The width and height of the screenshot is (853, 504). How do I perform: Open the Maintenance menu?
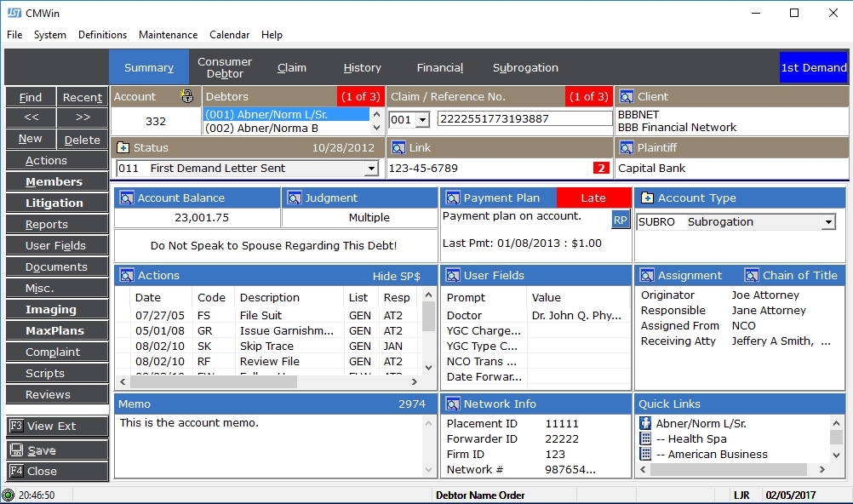[168, 35]
